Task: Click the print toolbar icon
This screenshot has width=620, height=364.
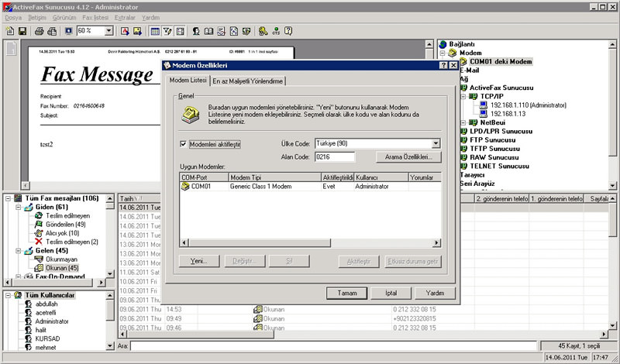Action: [x=39, y=31]
